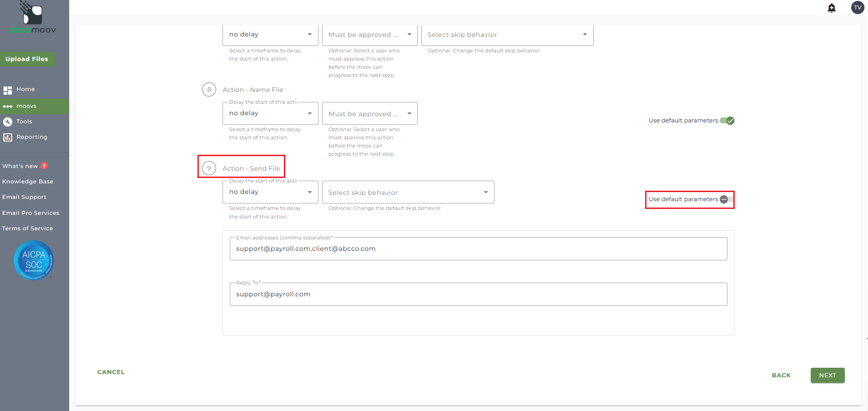Click the Reporting chart icon
868x411 pixels.
pos(8,137)
